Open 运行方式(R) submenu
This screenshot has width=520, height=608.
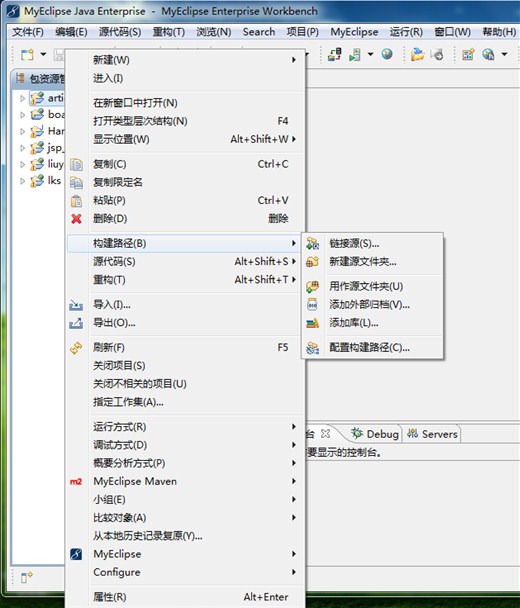(186, 427)
